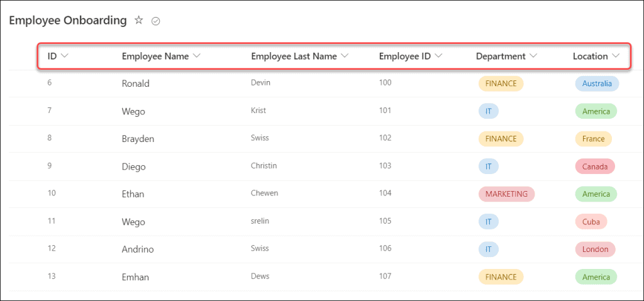Screen dimensions: 644x301
Task: Click the FINANCE pill in Ronald row
Action: pos(501,84)
